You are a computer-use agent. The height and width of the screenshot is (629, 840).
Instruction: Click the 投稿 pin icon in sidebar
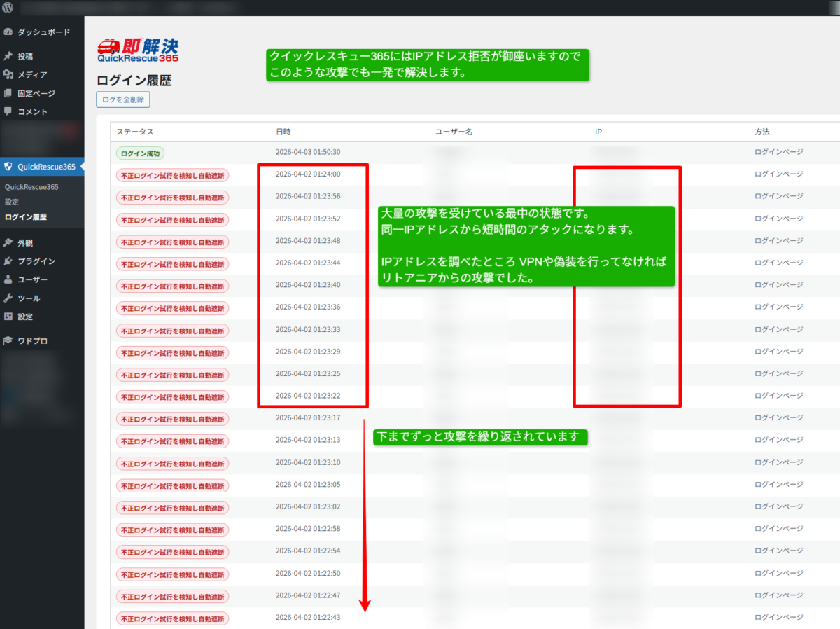coord(8,56)
